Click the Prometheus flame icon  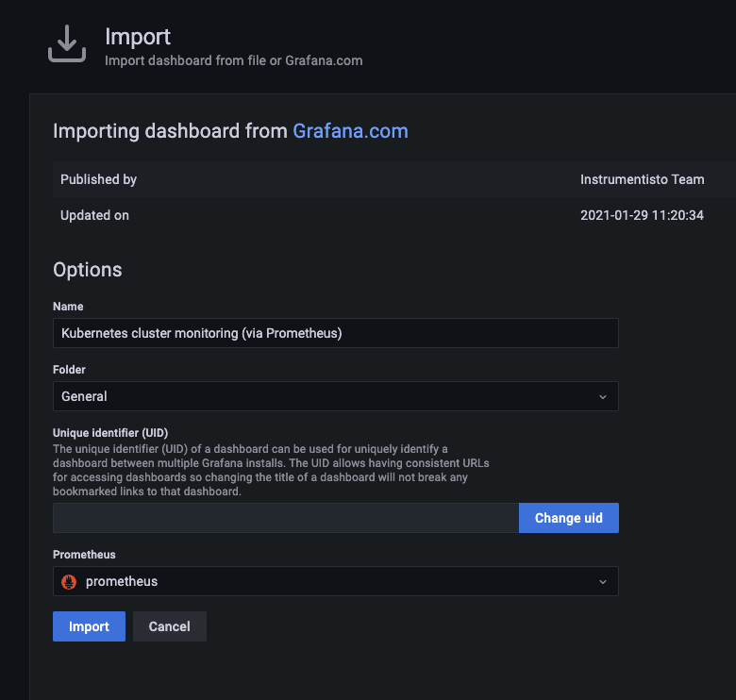[x=69, y=582]
